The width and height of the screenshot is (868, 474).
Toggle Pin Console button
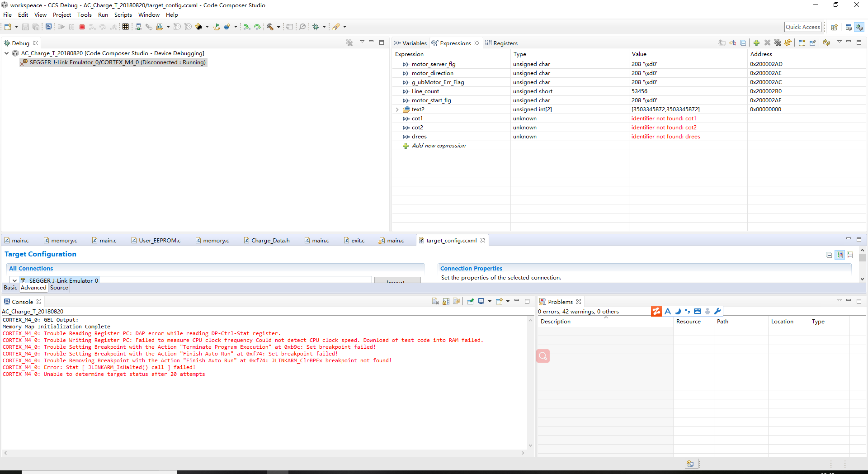pos(470,302)
